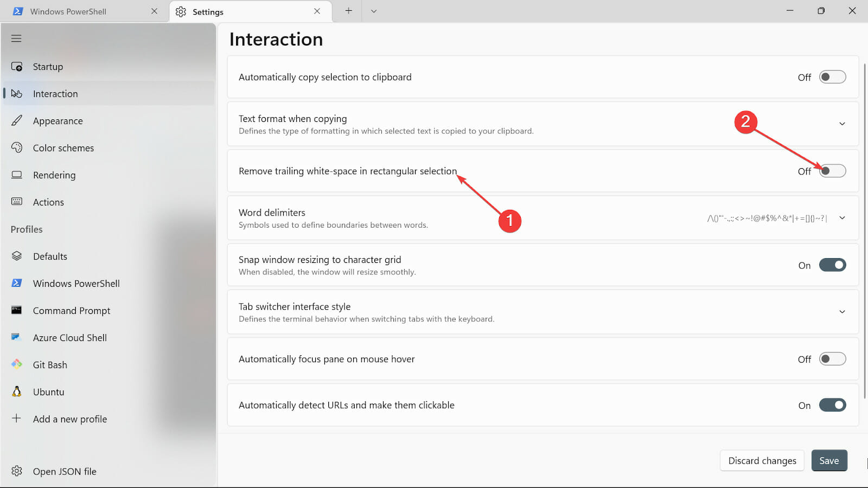Open Actions settings page
Image resolution: width=868 pixels, height=488 pixels.
coord(108,202)
